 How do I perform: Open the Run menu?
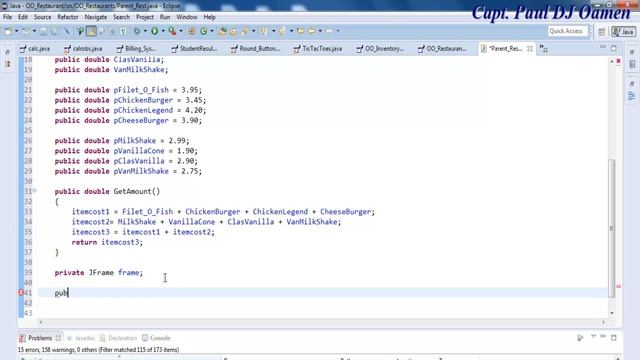pos(165,17)
